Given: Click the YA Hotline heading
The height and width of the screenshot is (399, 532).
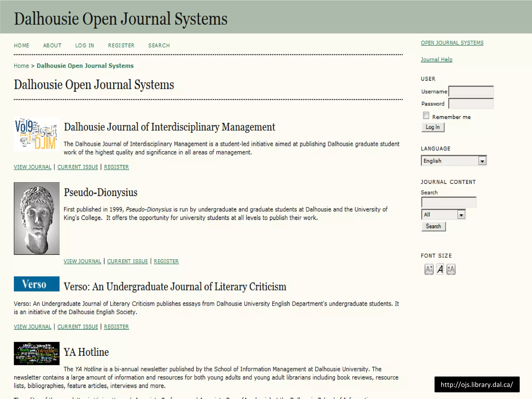Looking at the screenshot, I should [x=86, y=352].
